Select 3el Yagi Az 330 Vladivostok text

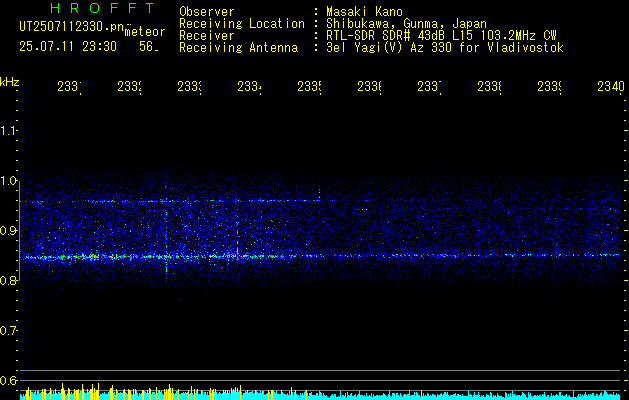445,48
